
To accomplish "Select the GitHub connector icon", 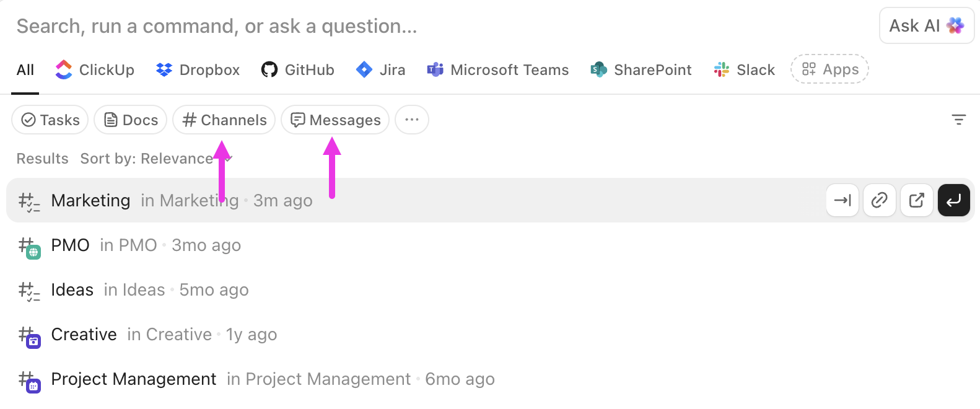I will click(270, 69).
